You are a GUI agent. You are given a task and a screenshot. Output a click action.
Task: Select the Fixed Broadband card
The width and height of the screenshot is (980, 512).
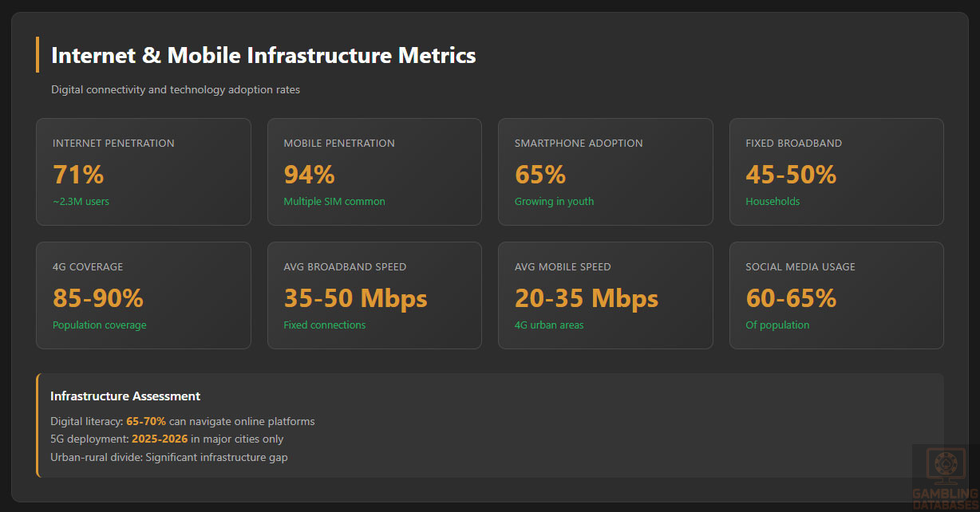tap(836, 171)
